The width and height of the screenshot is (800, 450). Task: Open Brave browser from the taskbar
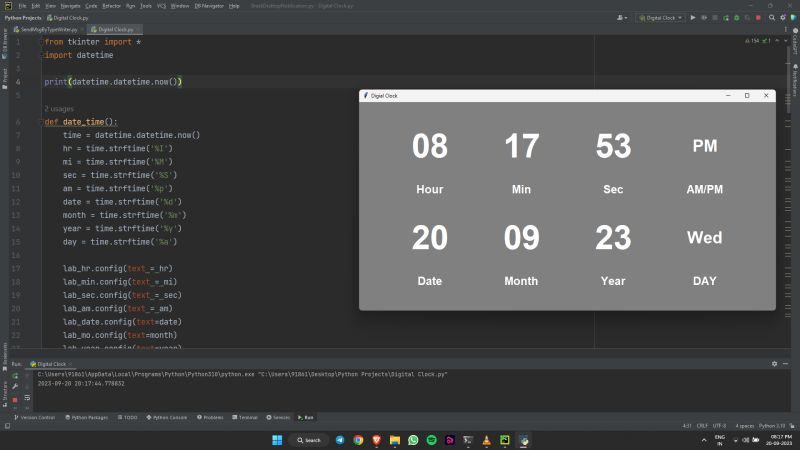tap(377, 440)
